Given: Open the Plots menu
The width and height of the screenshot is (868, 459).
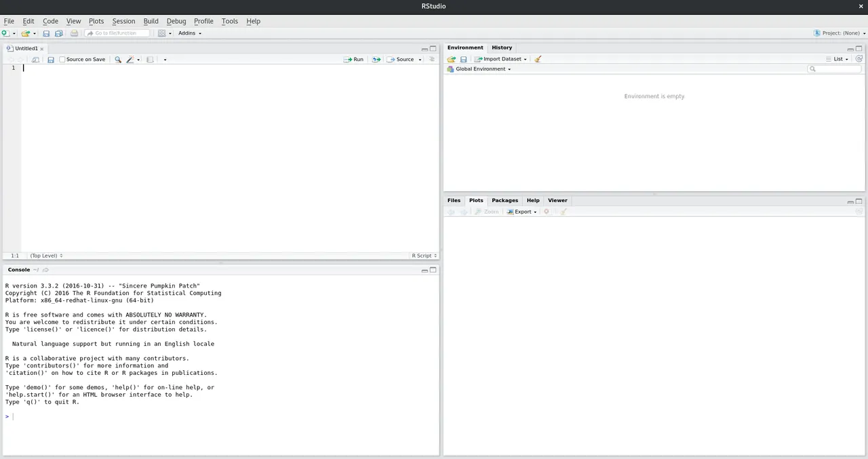Looking at the screenshot, I should coord(96,21).
